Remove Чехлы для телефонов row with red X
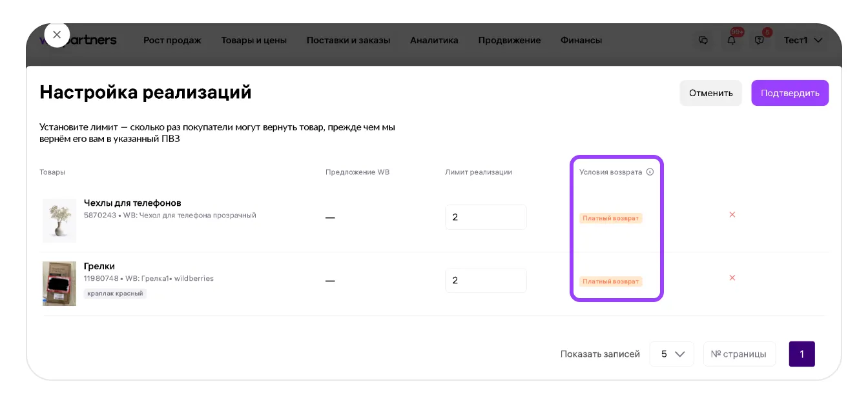The width and height of the screenshot is (868, 404). pos(732,214)
